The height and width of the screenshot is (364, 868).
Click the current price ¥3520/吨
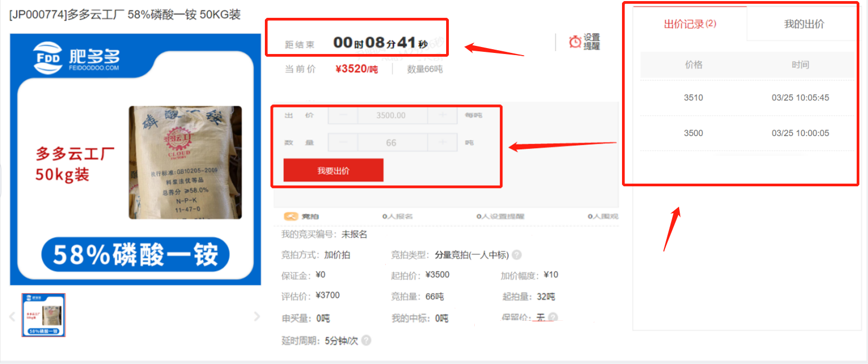(x=357, y=69)
